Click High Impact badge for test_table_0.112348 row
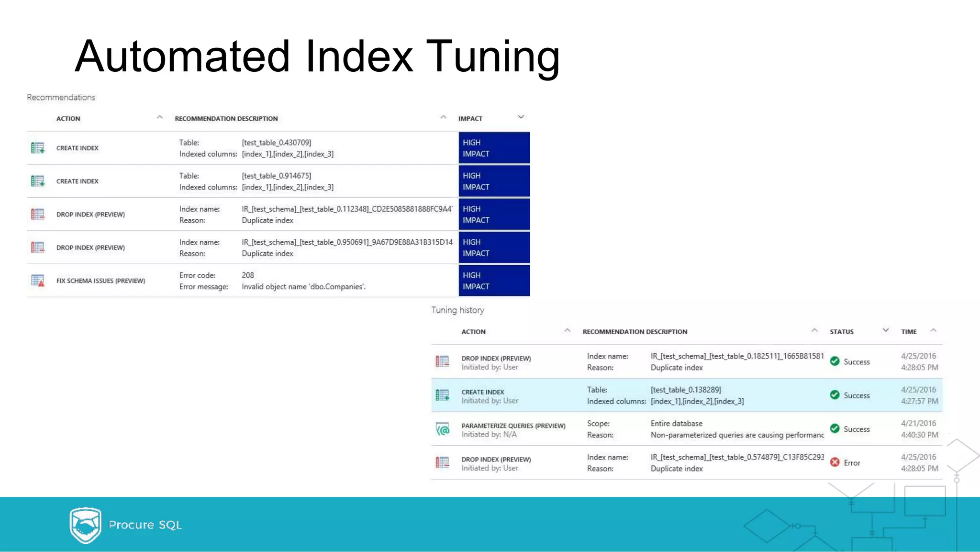Screen dimensions: 980x552 pyautogui.click(x=494, y=214)
